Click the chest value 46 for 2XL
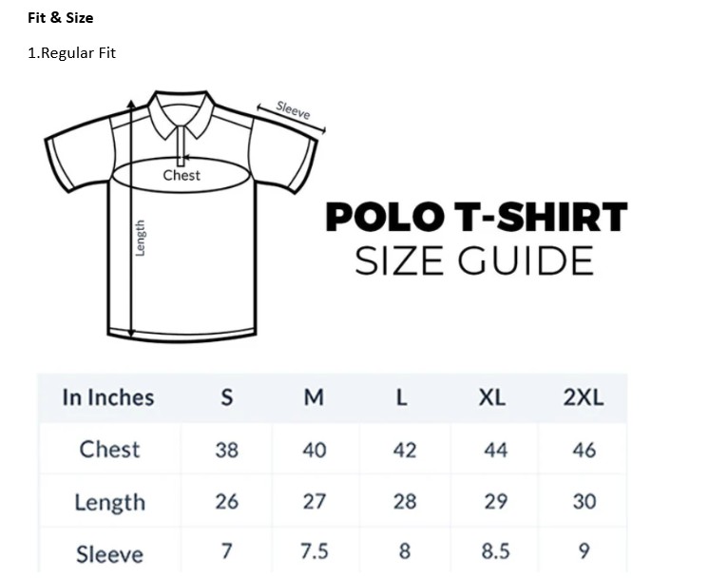Screen dimensions: 728x578 click(584, 450)
